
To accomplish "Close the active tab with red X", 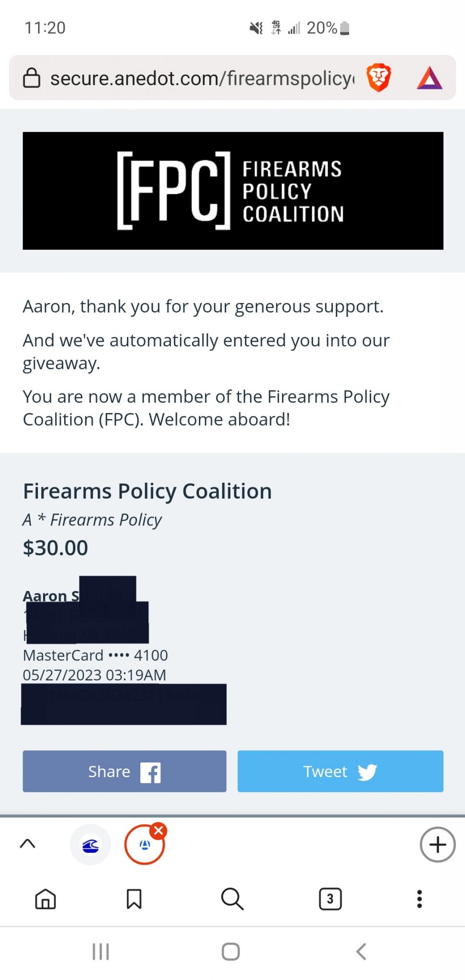I will pyautogui.click(x=159, y=831).
